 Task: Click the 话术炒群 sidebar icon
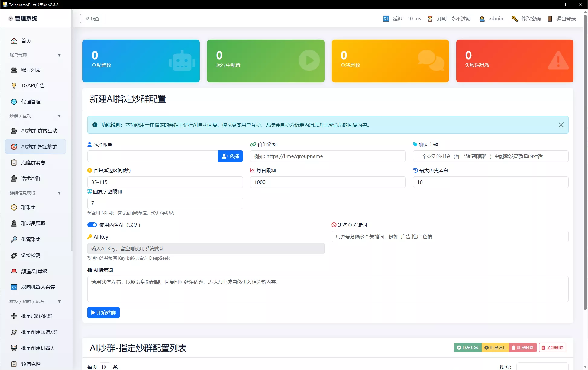tap(14, 179)
